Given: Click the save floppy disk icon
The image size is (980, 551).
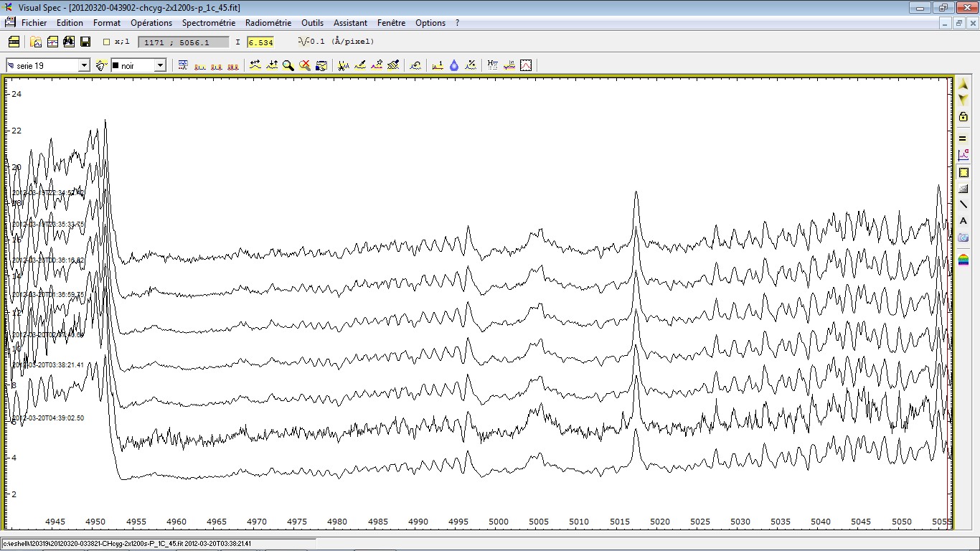Looking at the screenshot, I should pos(85,42).
